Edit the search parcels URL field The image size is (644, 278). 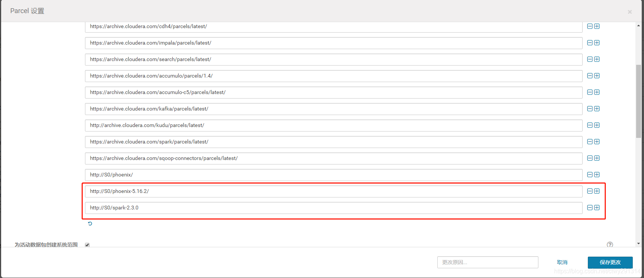(x=334, y=60)
